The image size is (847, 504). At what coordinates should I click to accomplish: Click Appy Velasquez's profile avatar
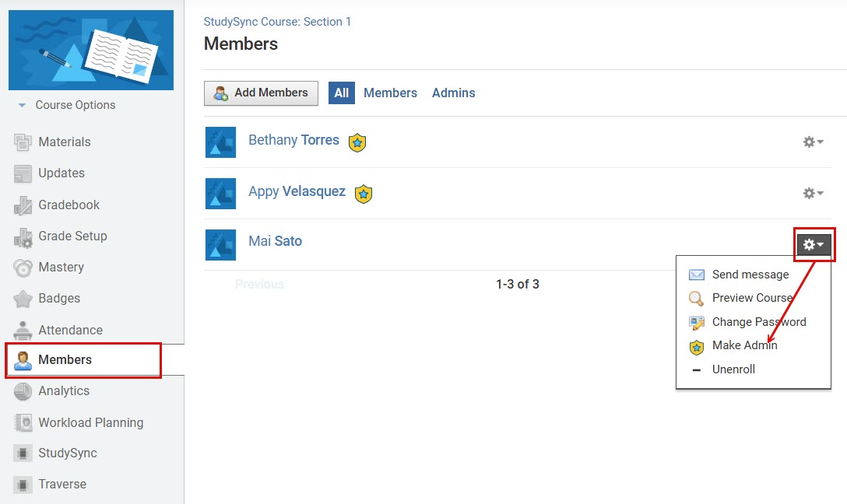tap(220, 193)
